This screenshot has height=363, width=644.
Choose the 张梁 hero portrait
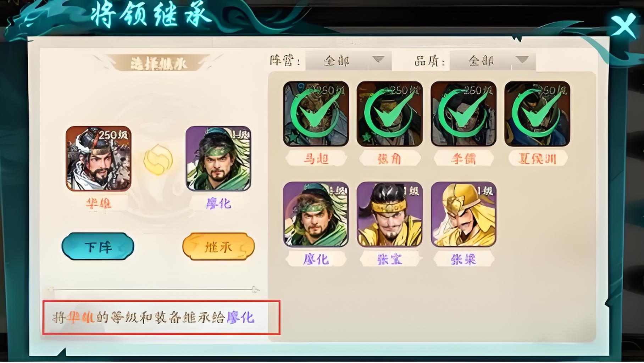tap(463, 214)
